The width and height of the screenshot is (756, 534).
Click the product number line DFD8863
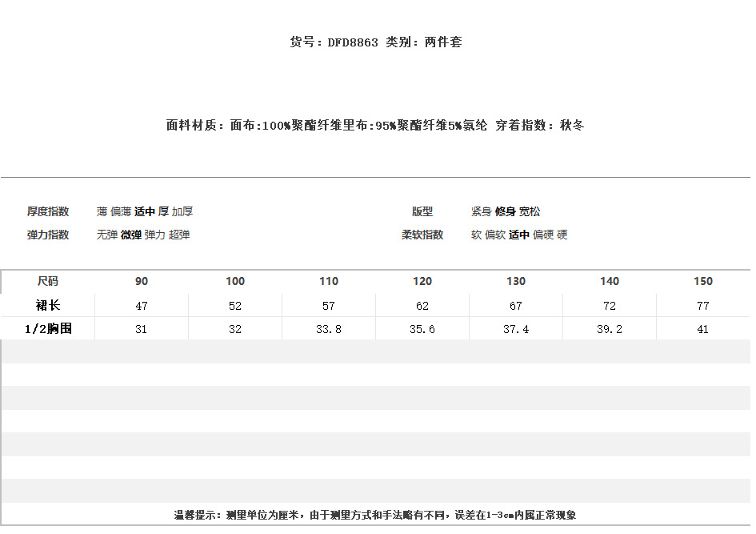[375, 42]
